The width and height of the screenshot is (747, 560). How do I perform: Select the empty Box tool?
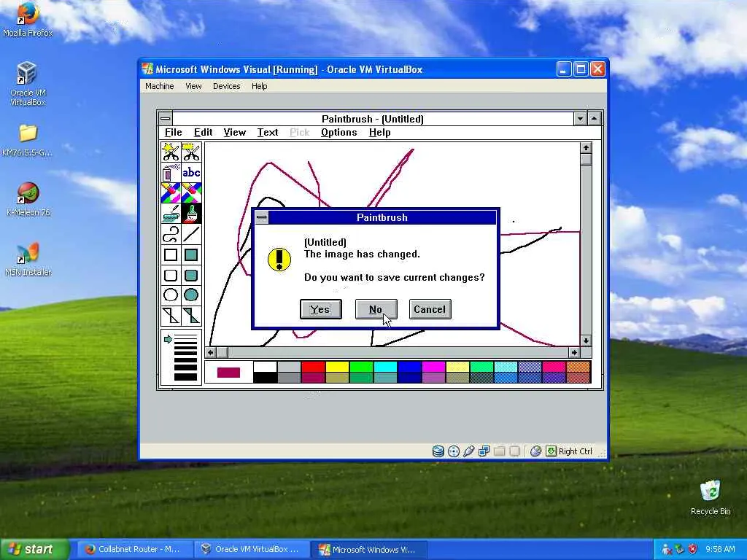click(x=171, y=254)
